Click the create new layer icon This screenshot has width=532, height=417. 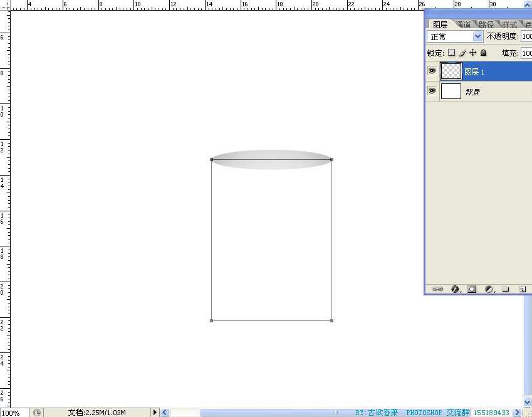pyautogui.click(x=521, y=289)
